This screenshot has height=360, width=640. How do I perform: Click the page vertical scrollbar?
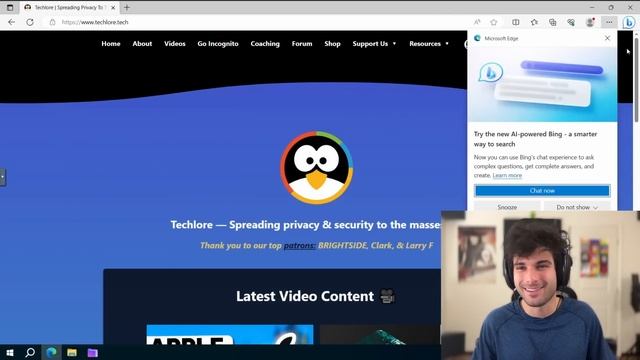click(636, 80)
